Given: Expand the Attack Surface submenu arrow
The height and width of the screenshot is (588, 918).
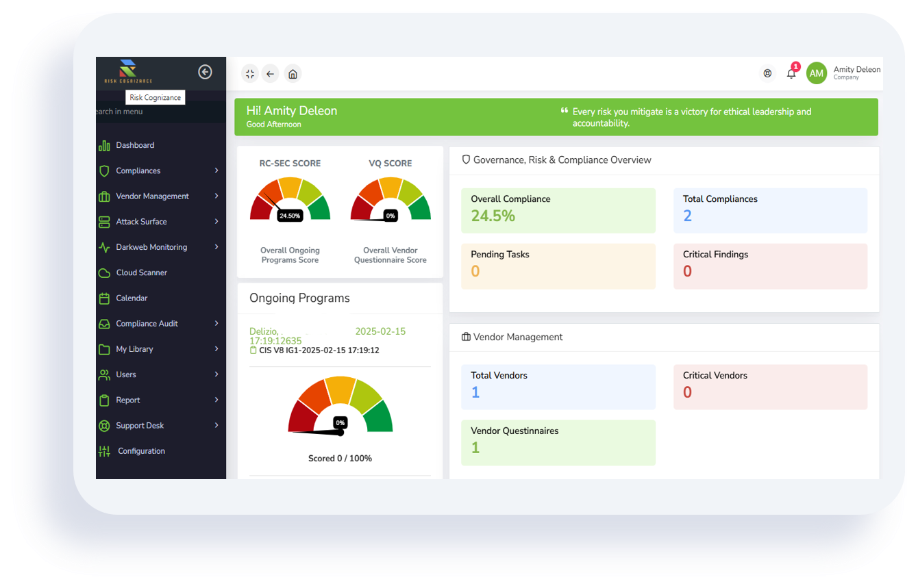Looking at the screenshot, I should click(216, 222).
